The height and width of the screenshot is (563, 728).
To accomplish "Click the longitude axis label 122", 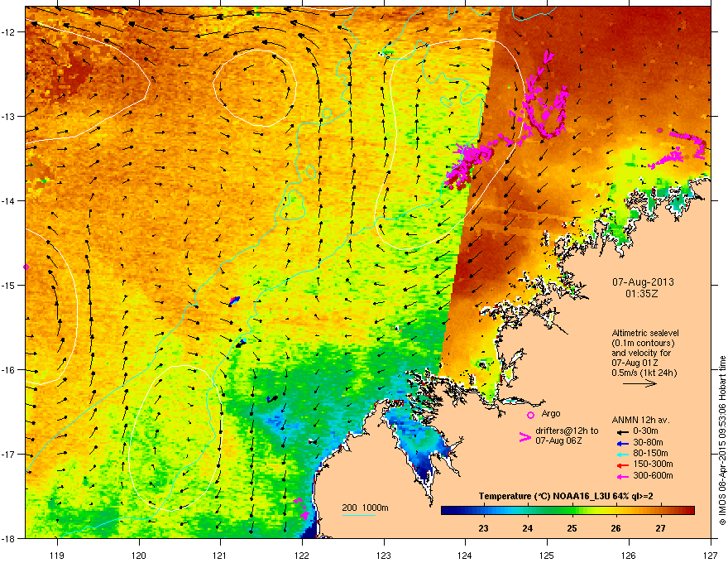I will 302,555.
